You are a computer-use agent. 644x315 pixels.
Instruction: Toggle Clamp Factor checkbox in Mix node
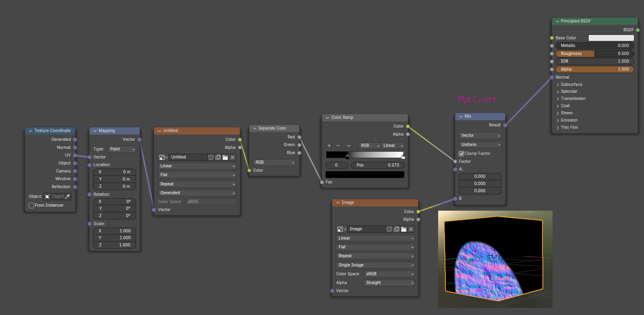pyautogui.click(x=461, y=154)
